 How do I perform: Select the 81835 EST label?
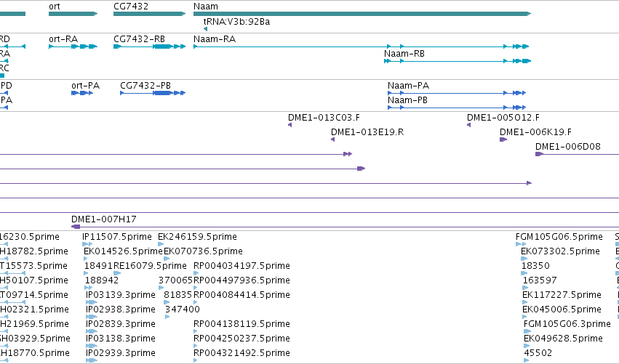(177, 295)
